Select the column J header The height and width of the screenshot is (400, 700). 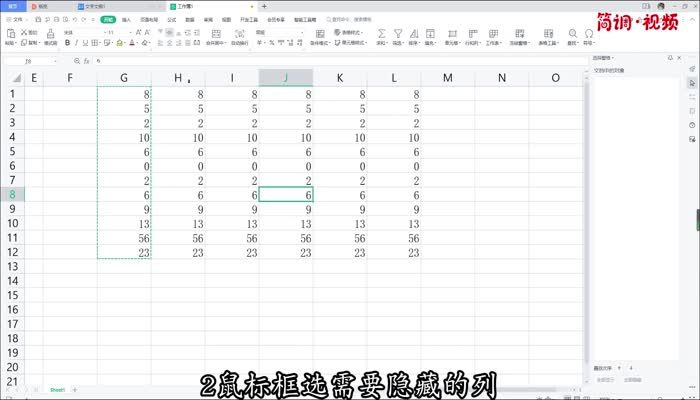(x=286, y=77)
